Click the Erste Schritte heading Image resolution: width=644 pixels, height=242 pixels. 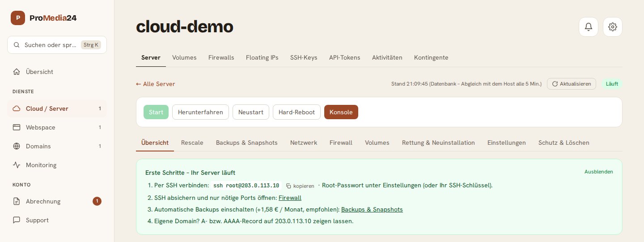(x=190, y=173)
